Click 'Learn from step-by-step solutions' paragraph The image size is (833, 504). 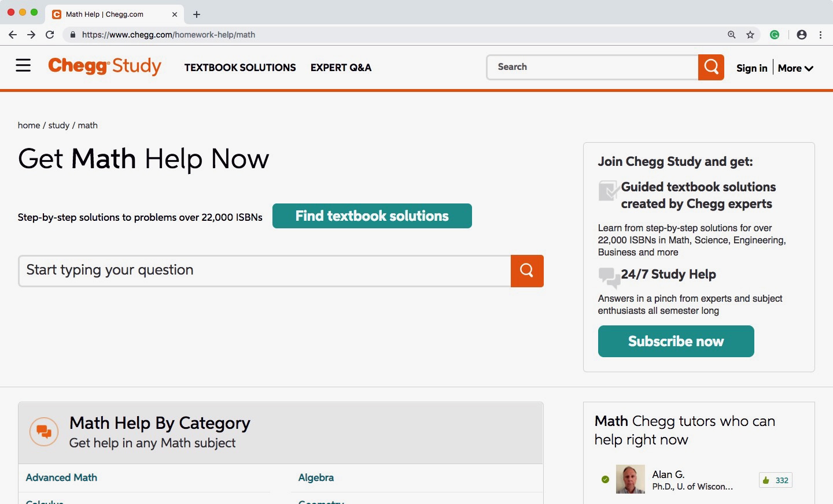point(692,240)
